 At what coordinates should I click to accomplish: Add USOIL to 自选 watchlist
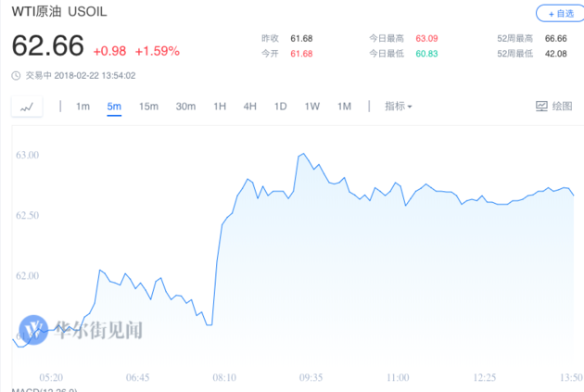[555, 14]
